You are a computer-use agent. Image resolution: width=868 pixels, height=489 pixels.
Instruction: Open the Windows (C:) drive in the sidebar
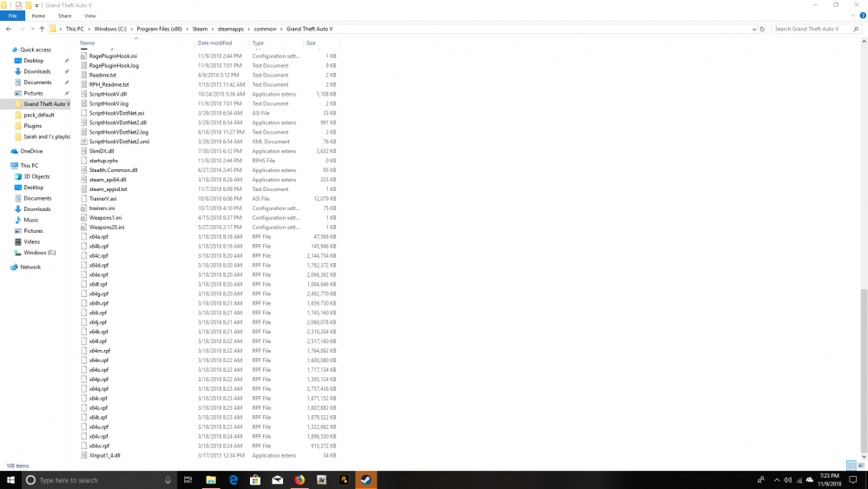point(39,253)
